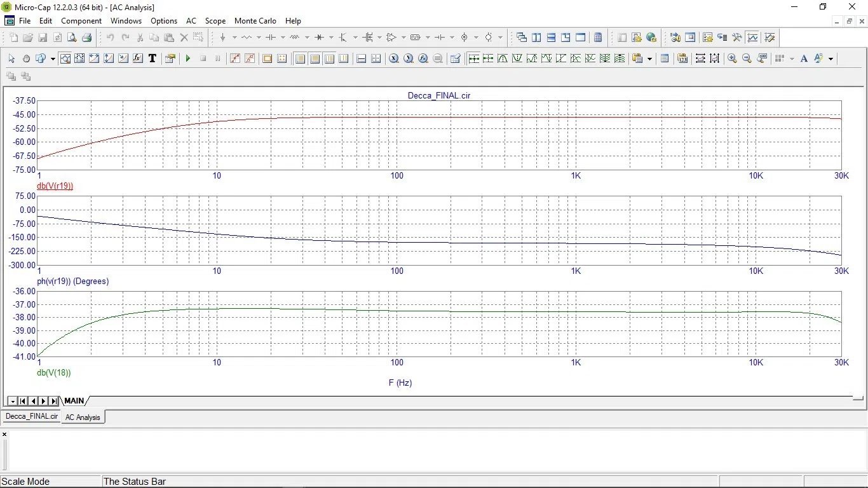
Task: Toggle the X log scale circular icon
Action: (x=394, y=58)
